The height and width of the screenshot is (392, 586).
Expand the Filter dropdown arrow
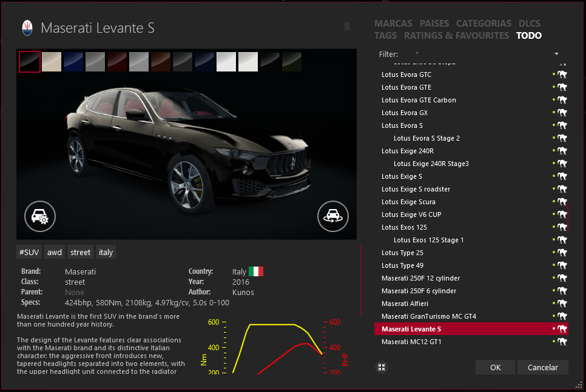556,55
